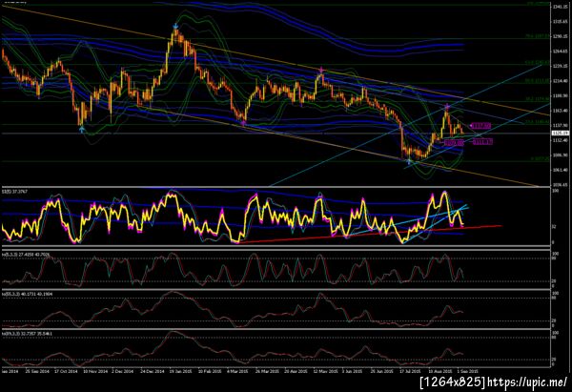Click the 4 Mar 2015 date label
Screen dimensions: 572x392
[x=237, y=371]
